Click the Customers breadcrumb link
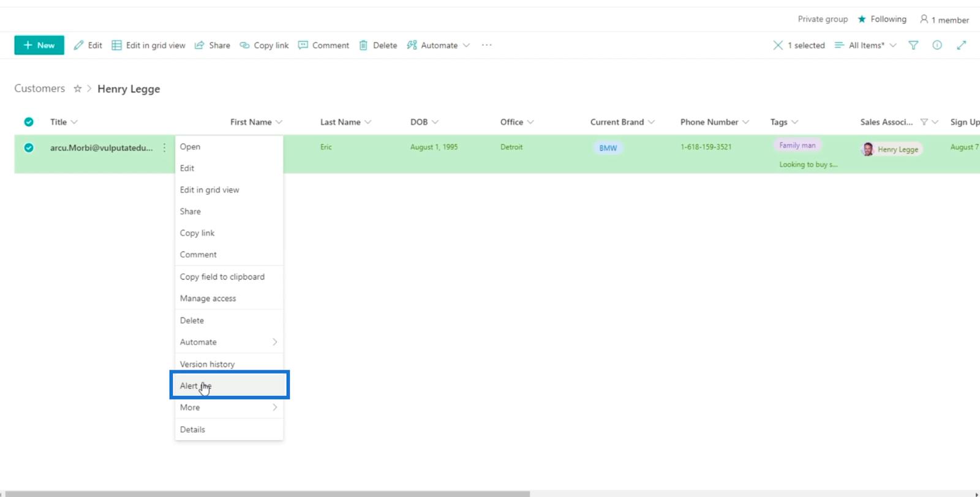The height and width of the screenshot is (497, 980). click(x=40, y=89)
